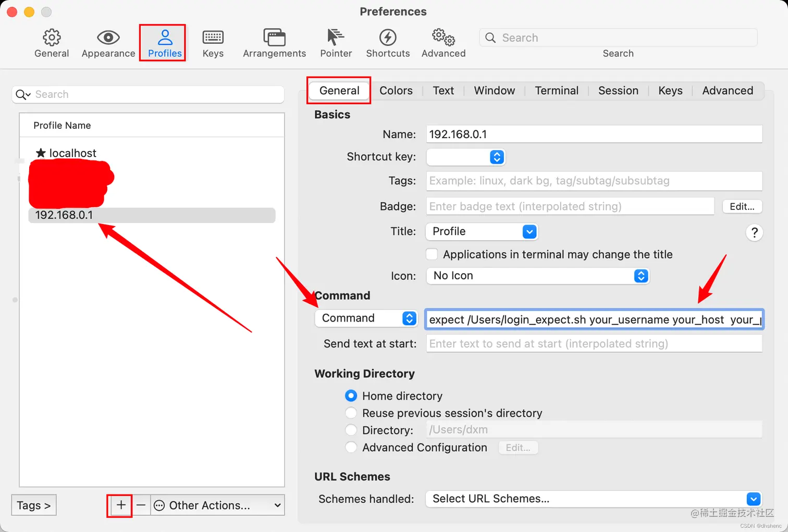The image size is (788, 532).
Task: Switch to the General profile tab
Action: [x=339, y=91]
